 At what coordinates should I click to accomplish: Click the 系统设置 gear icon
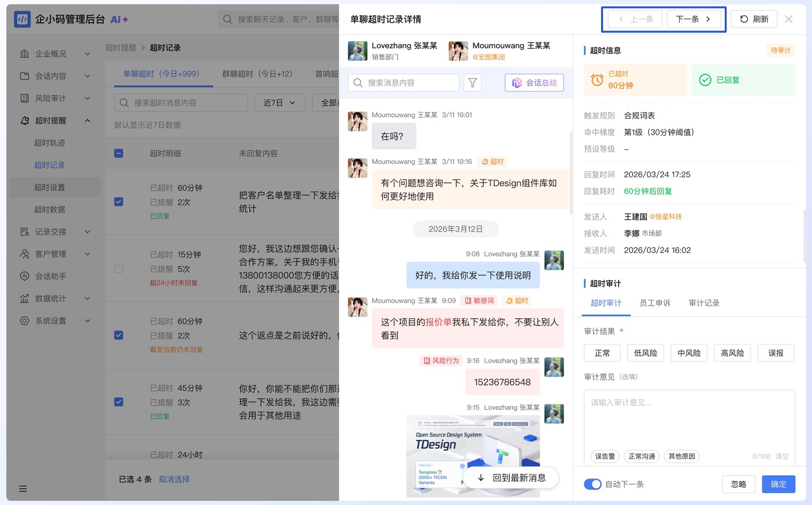coord(24,321)
